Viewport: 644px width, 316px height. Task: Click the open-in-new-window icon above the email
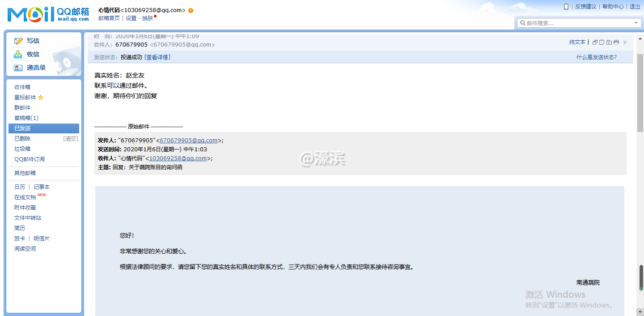click(x=595, y=42)
